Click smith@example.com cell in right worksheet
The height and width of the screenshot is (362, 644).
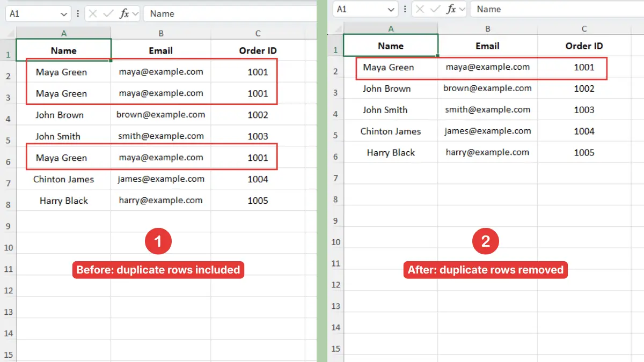click(487, 110)
